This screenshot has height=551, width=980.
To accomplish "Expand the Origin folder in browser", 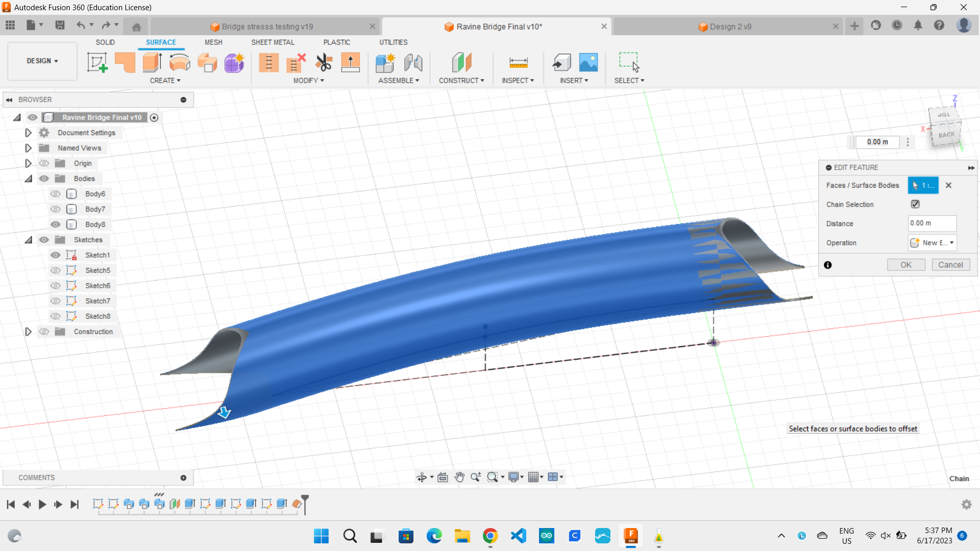I will tap(28, 163).
